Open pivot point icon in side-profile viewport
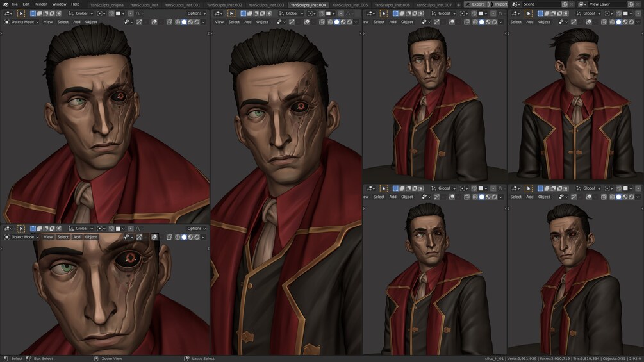Screen dimensions: 644x362 click(609, 13)
